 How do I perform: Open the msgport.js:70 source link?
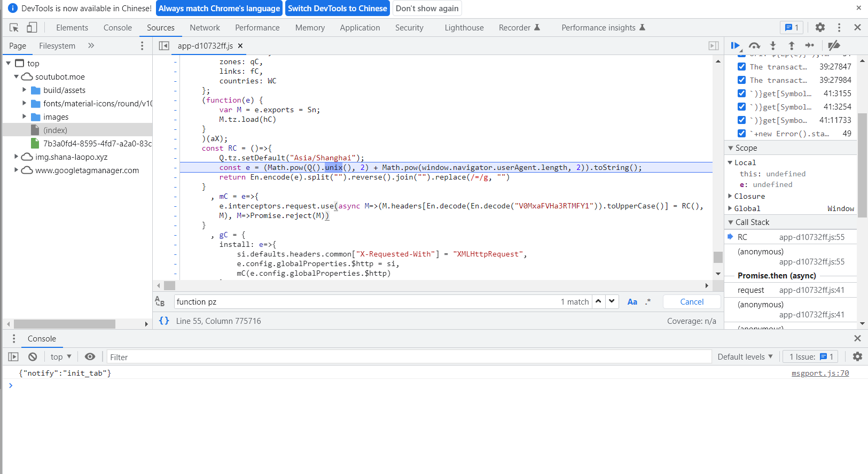820,373
